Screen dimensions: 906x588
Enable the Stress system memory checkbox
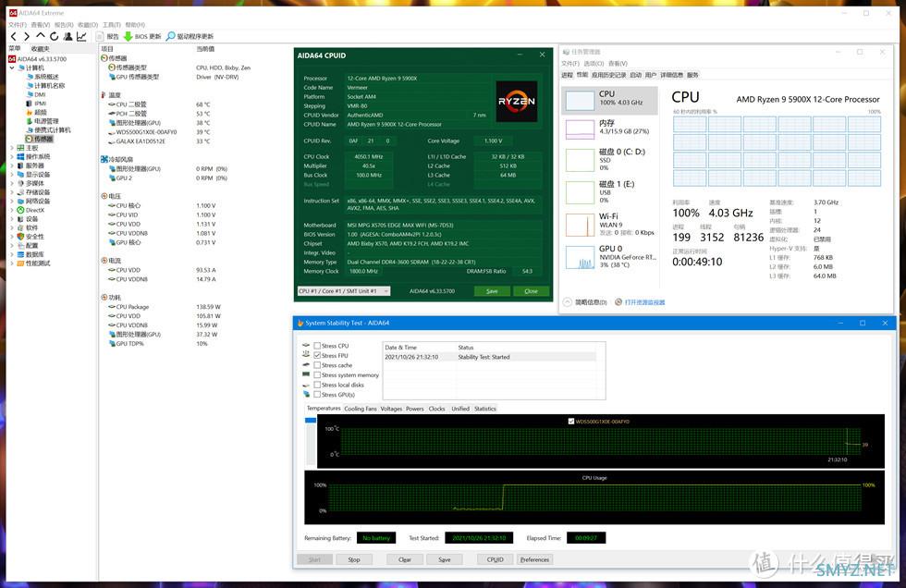pyautogui.click(x=317, y=374)
